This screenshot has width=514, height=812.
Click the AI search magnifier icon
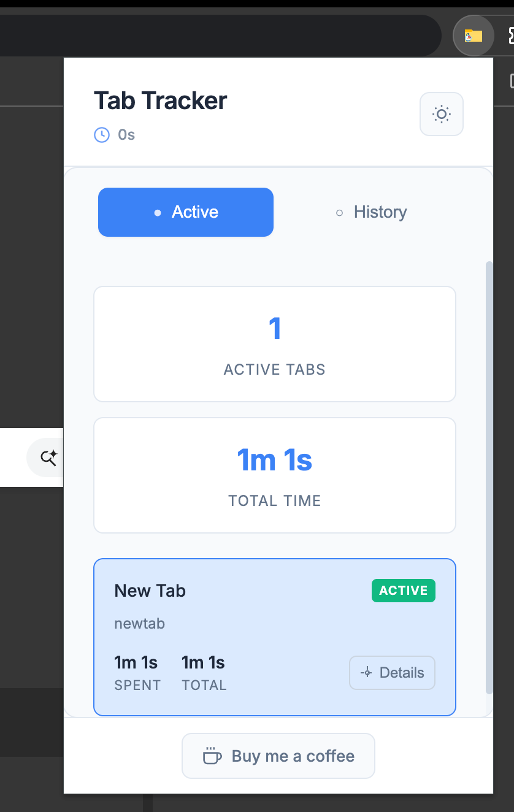pyautogui.click(x=48, y=458)
